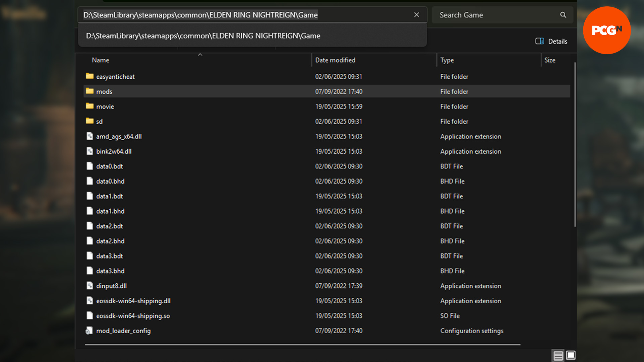Click Configuration settings type of mod_loader_config
644x362 pixels.
(x=472, y=331)
